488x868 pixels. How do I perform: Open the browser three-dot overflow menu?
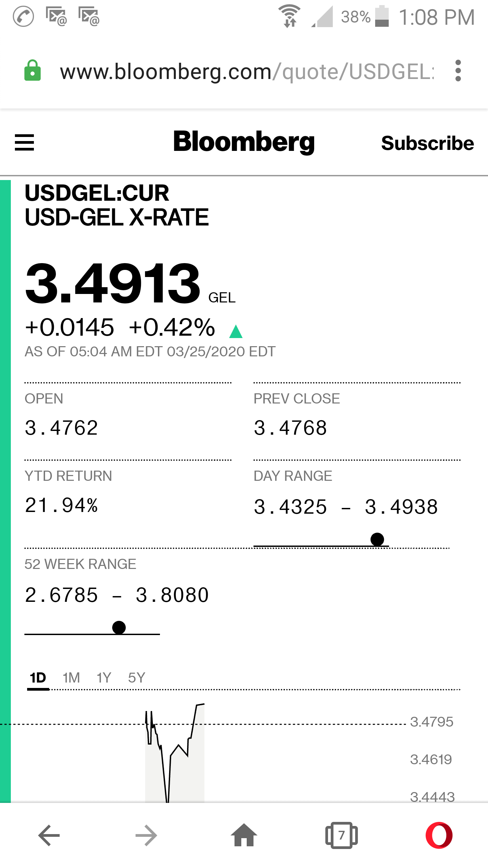[x=458, y=71]
